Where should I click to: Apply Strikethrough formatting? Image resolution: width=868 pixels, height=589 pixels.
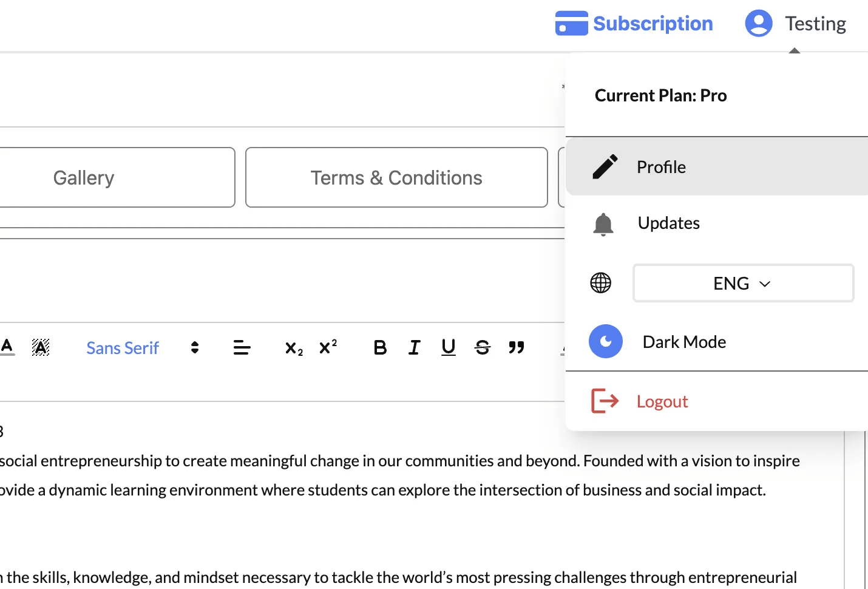point(483,347)
